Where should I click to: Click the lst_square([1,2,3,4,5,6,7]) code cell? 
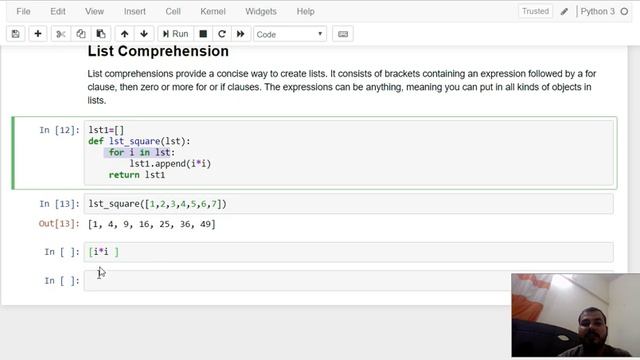click(x=349, y=204)
